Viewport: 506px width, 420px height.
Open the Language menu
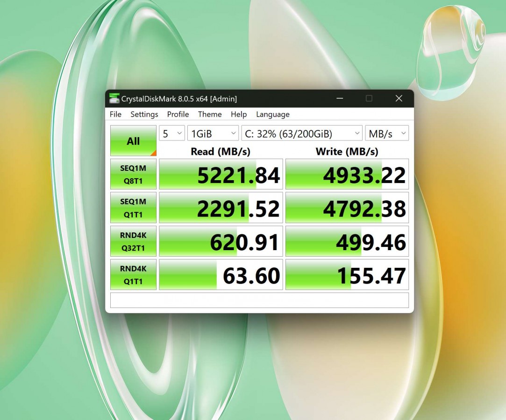(273, 114)
